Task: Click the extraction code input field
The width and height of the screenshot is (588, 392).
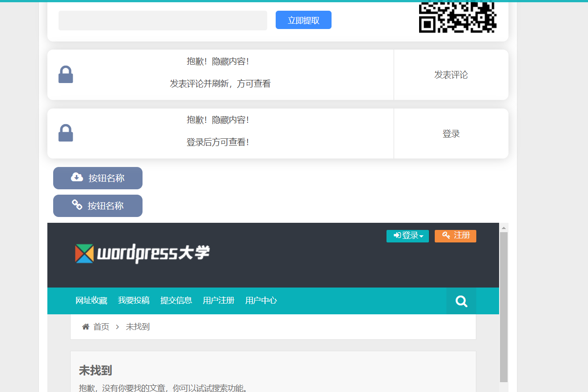Action: tap(163, 20)
